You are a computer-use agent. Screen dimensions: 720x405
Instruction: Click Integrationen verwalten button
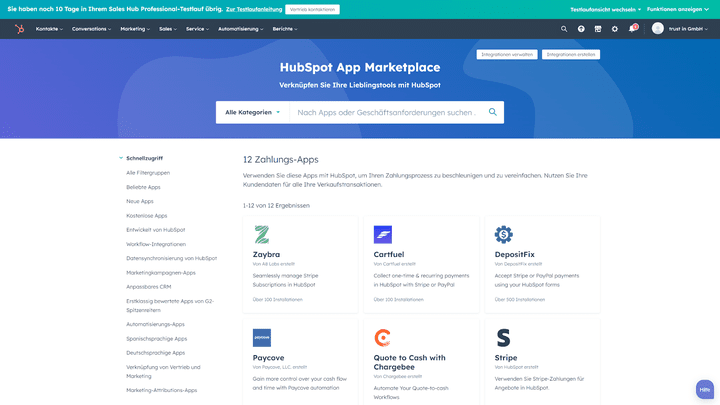(506, 55)
